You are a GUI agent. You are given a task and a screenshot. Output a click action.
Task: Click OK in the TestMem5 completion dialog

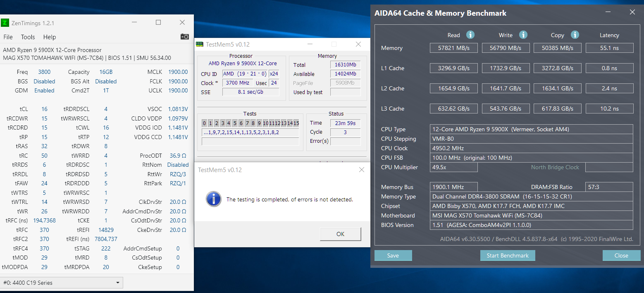[340, 234]
